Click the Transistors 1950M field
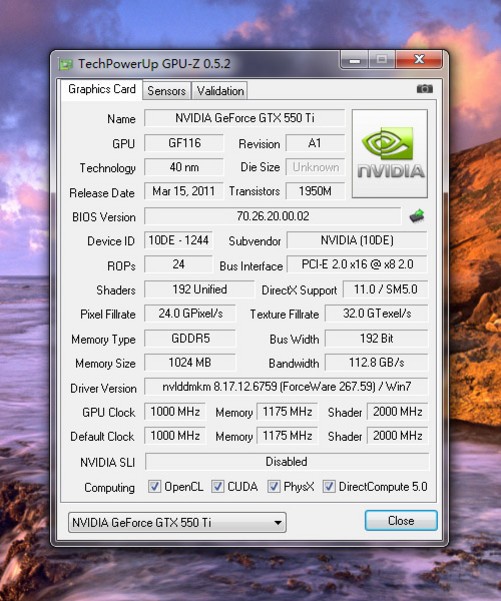This screenshot has height=601, width=501. coord(315,191)
